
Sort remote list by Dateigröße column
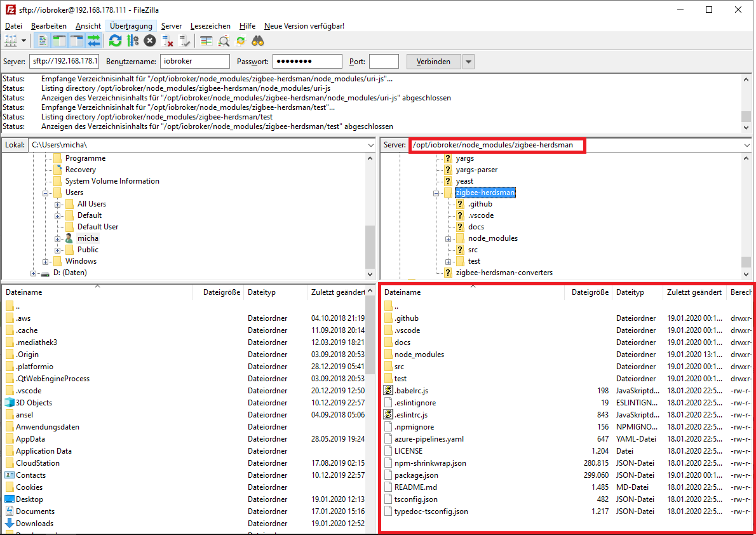click(588, 292)
